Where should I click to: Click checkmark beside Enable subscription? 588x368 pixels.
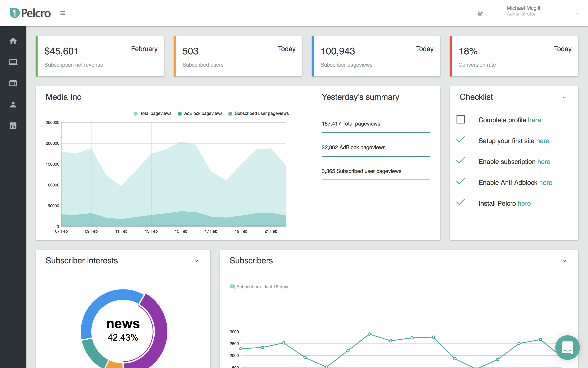coord(460,161)
